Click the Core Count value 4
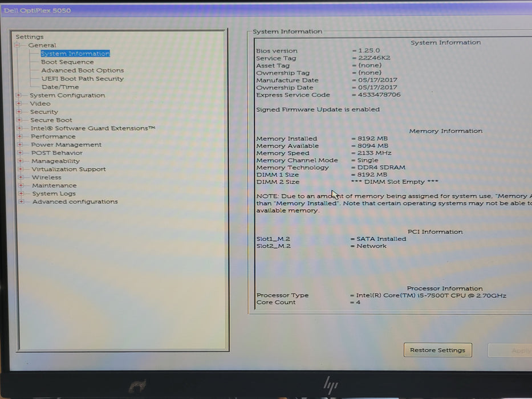 358,302
